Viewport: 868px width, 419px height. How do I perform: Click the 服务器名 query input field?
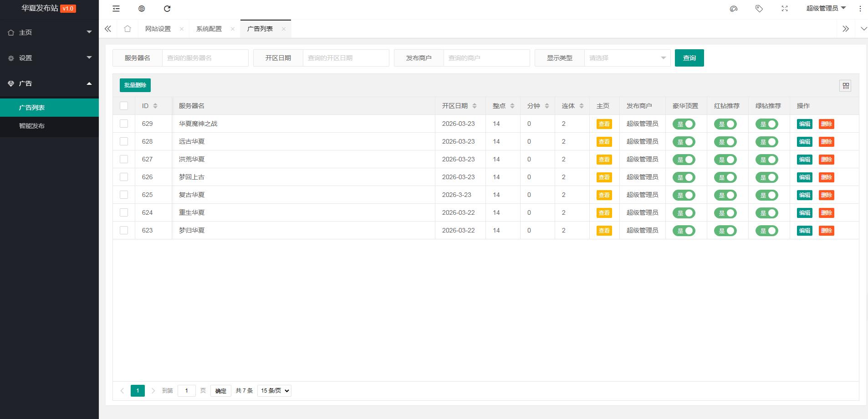(205, 58)
